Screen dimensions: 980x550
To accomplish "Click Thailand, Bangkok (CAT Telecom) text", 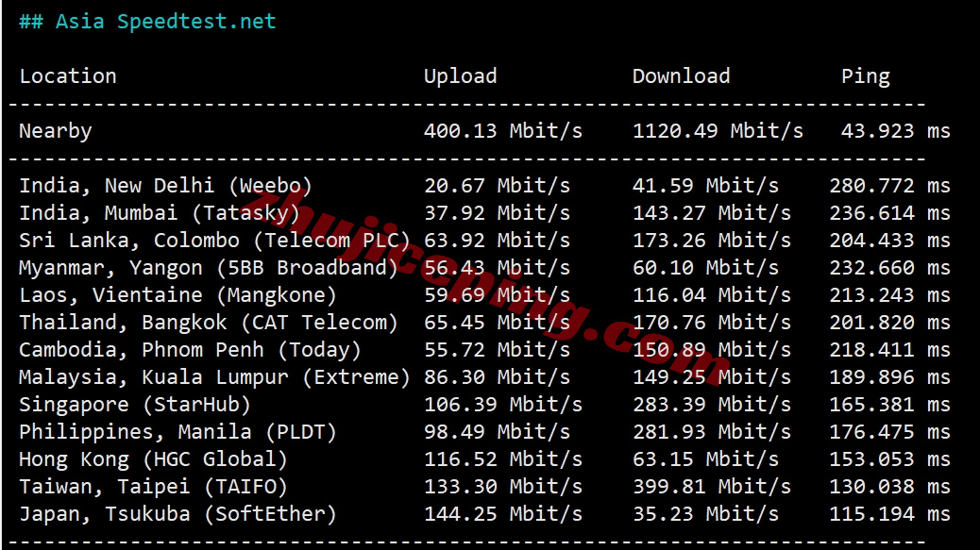I will tap(208, 323).
